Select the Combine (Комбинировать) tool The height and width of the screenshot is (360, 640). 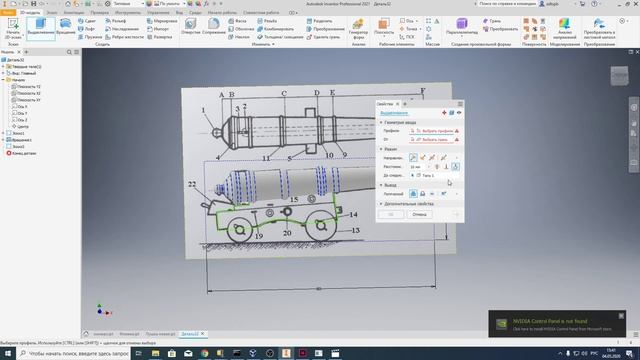[276, 29]
